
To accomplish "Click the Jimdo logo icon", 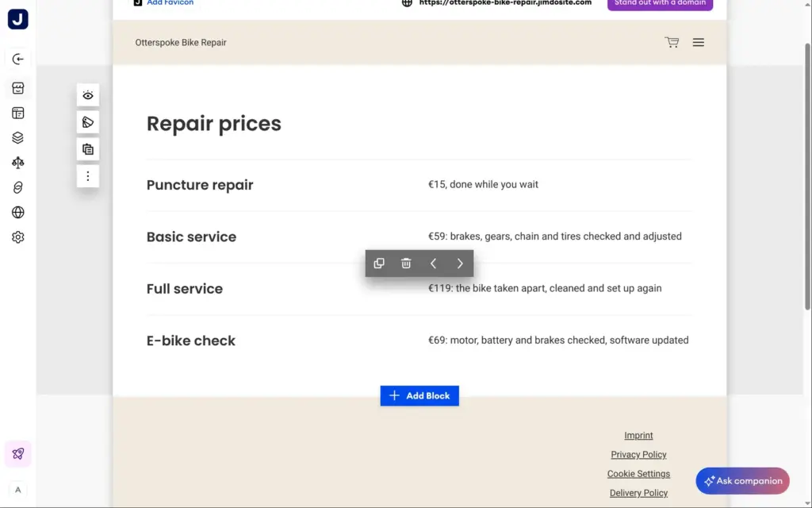I will pos(18,19).
